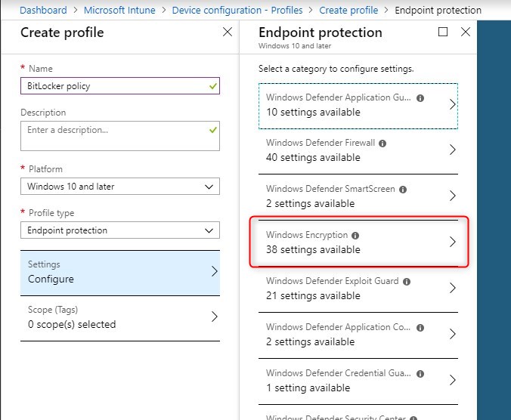
Task: Click info icon beside Windows Defender Credential Guard
Action: 420,374
